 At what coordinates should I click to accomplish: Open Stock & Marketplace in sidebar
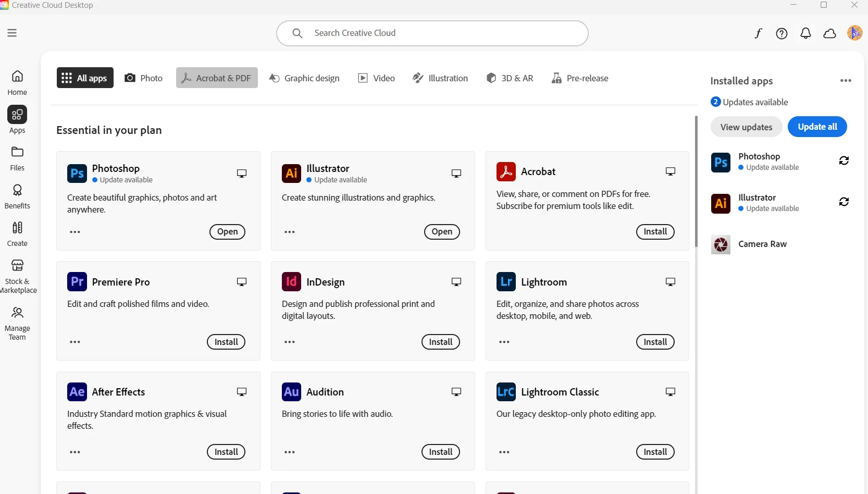17,277
